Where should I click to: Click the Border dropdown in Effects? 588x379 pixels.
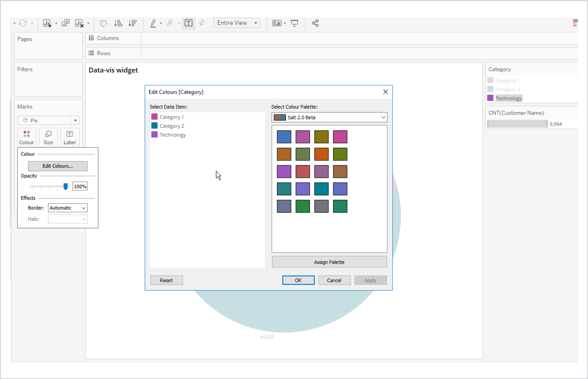[x=66, y=208]
